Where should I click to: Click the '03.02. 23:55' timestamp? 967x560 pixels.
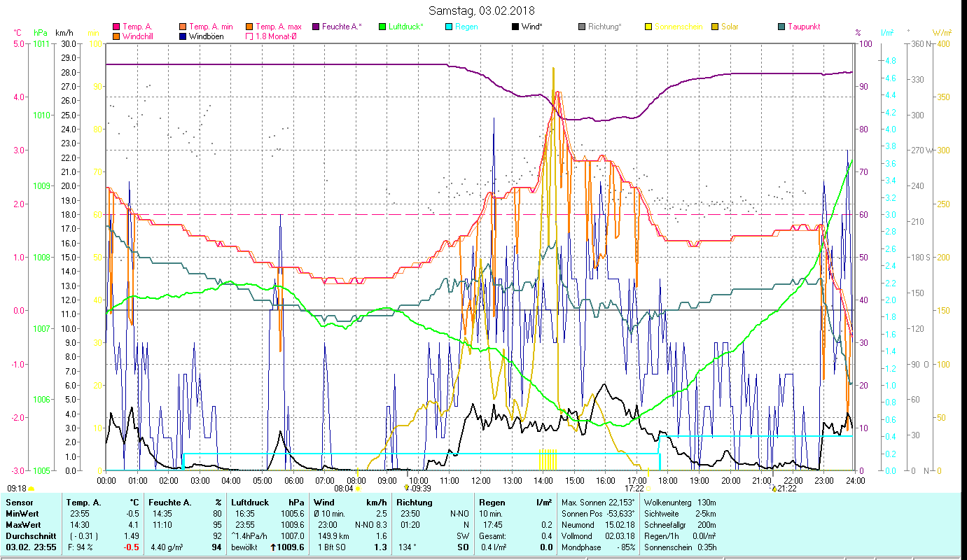(30, 547)
